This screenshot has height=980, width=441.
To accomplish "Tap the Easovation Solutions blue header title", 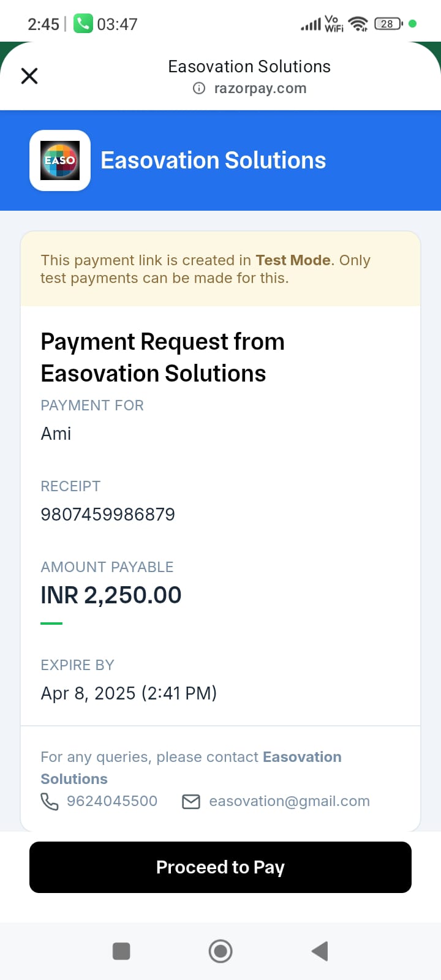I will 213,160.
